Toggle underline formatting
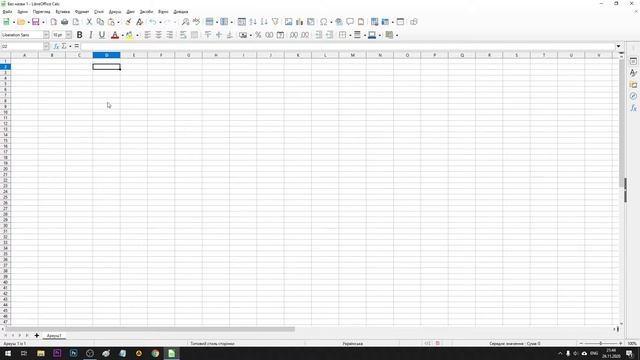Screen dimensions: 640x360 coord(102,35)
